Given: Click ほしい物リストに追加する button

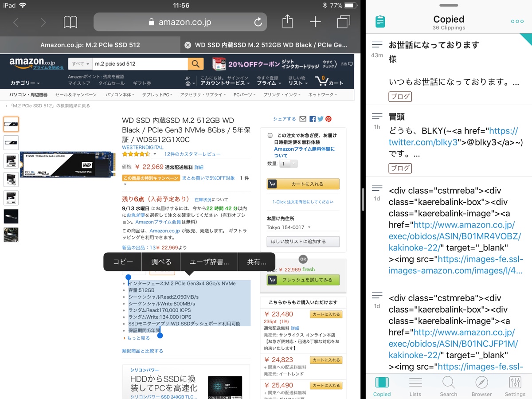Looking at the screenshot, I should [303, 242].
